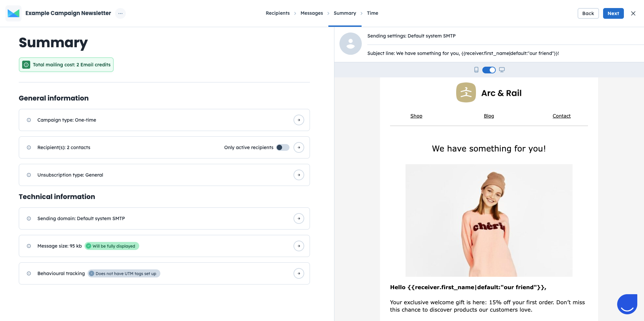The width and height of the screenshot is (644, 321).
Task: Click info icon on Behavioural tracking row
Action: tap(29, 273)
